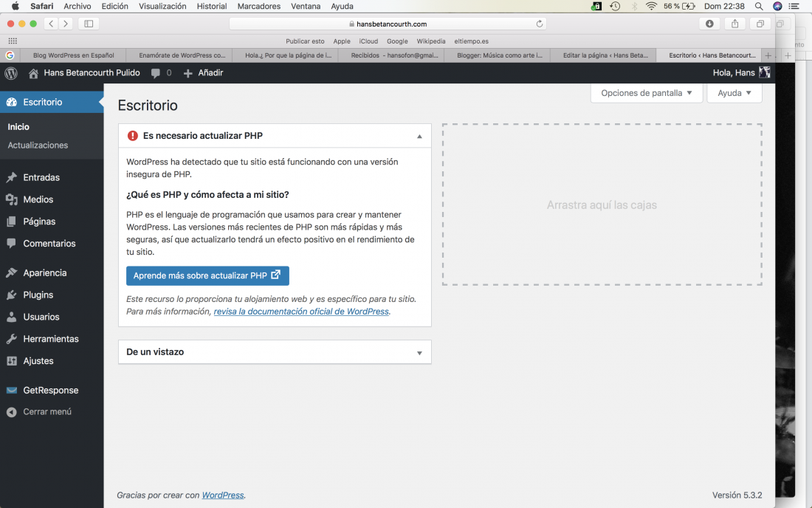Viewport: 812px width, 508px height.
Task: Select Inicio submenu link
Action: point(18,127)
